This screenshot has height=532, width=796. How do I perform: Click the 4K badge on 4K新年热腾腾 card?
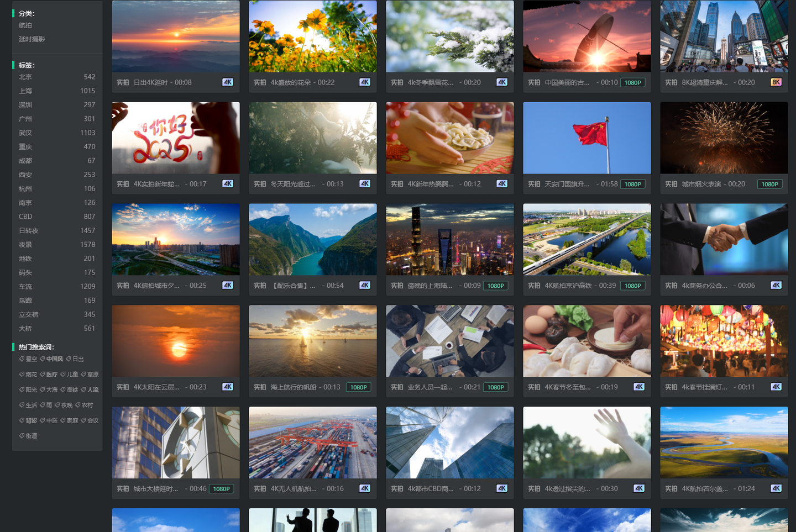(x=502, y=184)
